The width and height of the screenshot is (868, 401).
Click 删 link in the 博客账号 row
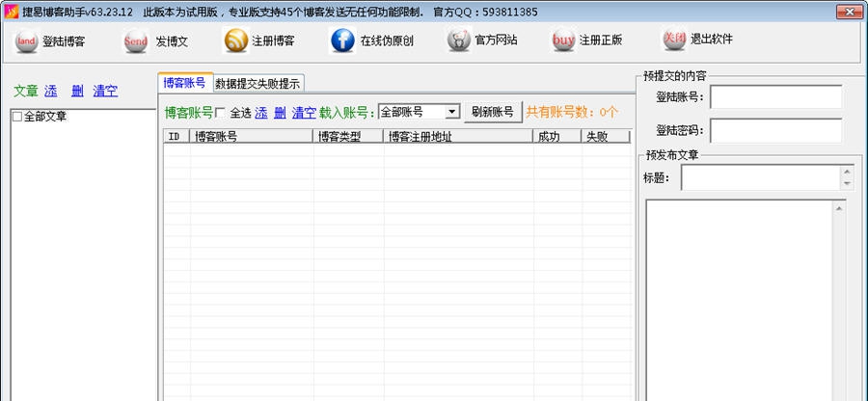[280, 113]
